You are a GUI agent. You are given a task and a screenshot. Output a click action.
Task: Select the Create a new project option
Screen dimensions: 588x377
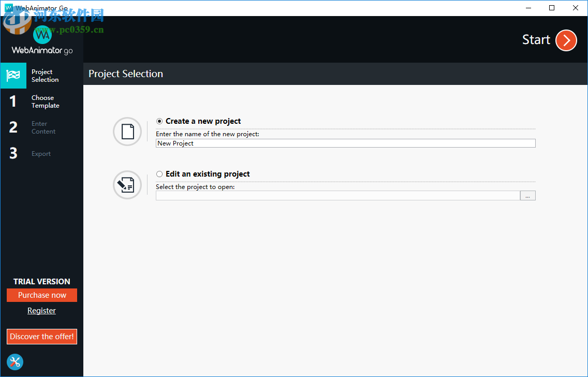pos(159,121)
